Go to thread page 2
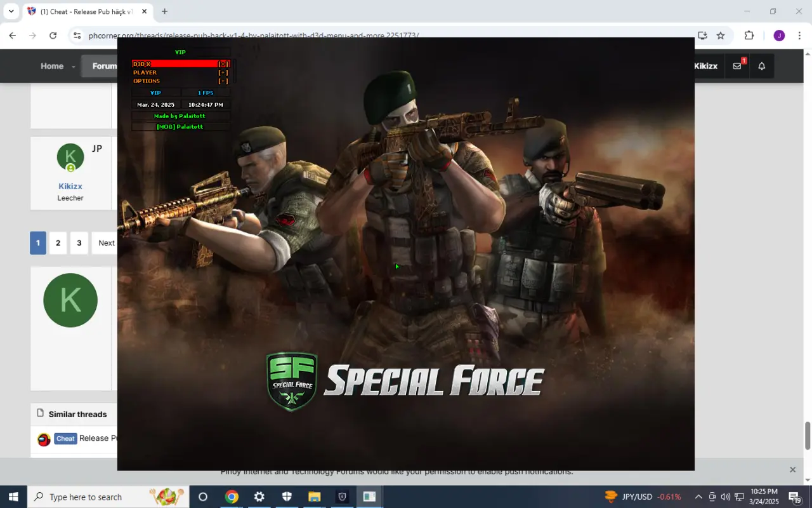This screenshot has width=812, height=508. point(58,243)
